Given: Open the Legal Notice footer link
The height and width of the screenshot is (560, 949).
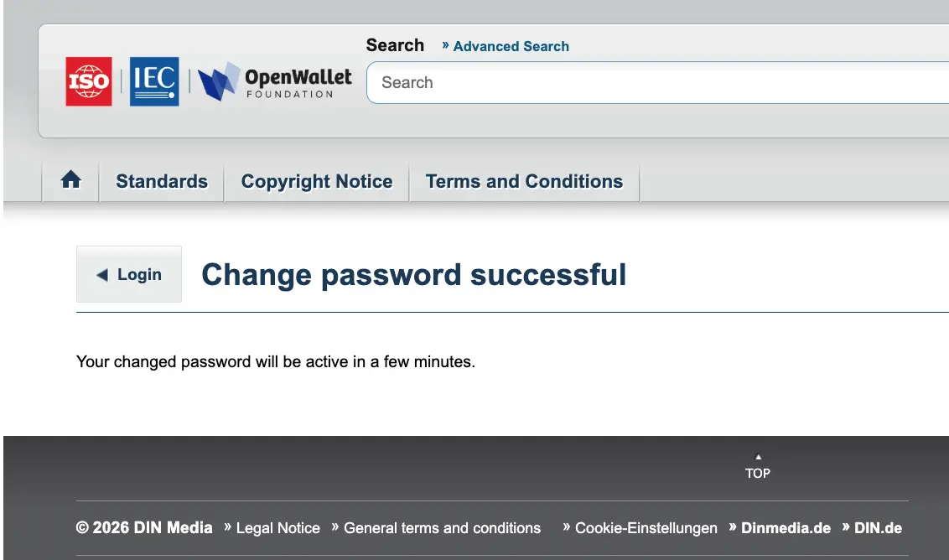Looking at the screenshot, I should [x=277, y=528].
